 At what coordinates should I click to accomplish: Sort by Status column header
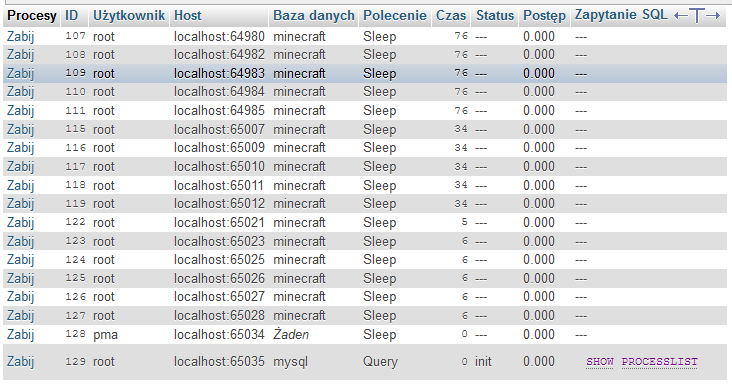[x=495, y=15]
